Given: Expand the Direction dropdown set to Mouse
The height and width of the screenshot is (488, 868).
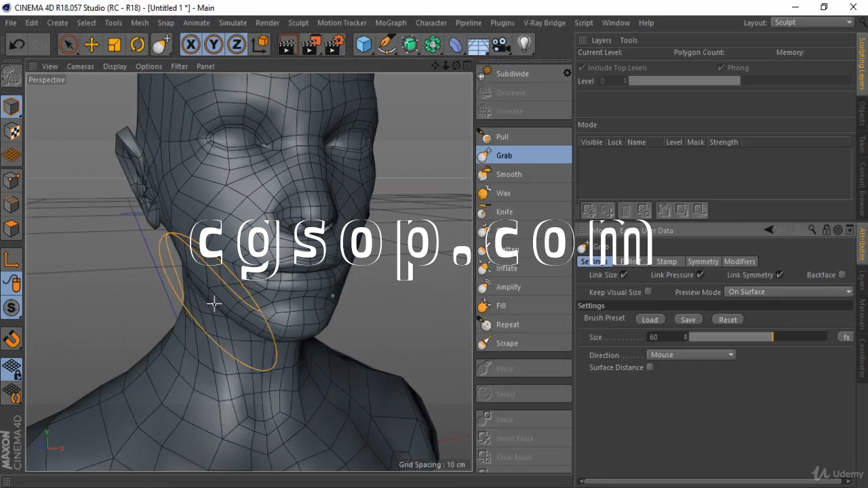Looking at the screenshot, I should point(691,355).
